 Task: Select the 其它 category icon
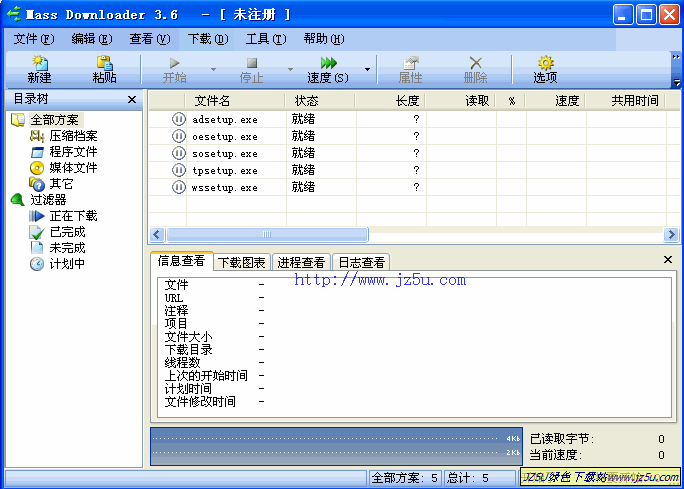(x=37, y=184)
